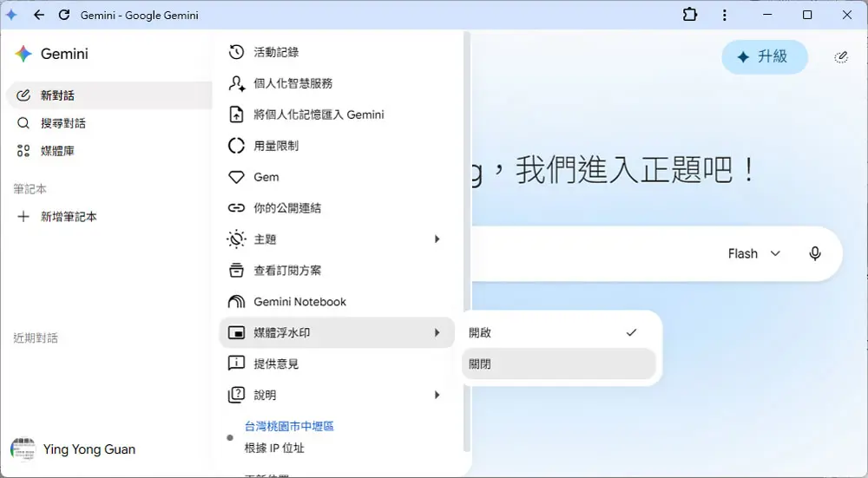Click the 媒體庫 grid icon
Viewport: 868px width, 478px height.
point(23,150)
